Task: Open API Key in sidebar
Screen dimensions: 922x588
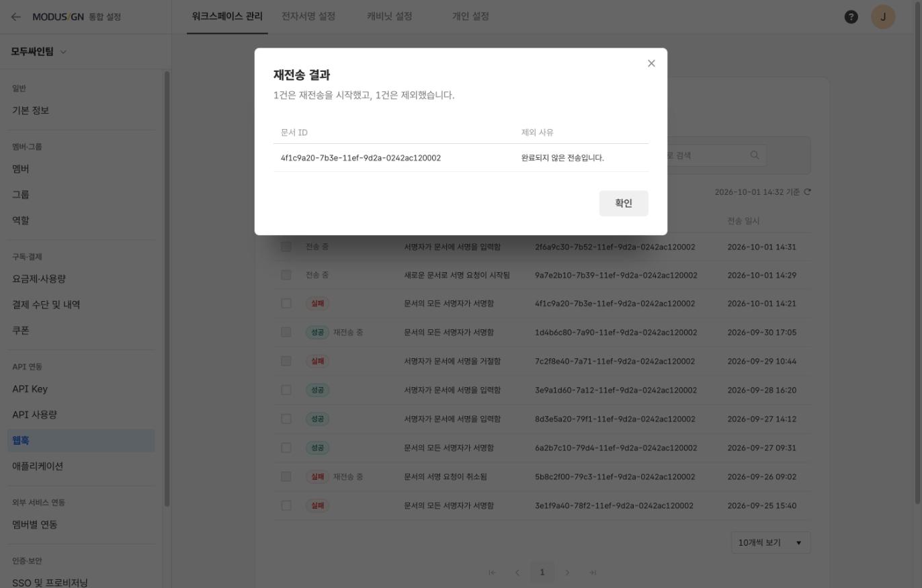Action: pyautogui.click(x=81, y=389)
